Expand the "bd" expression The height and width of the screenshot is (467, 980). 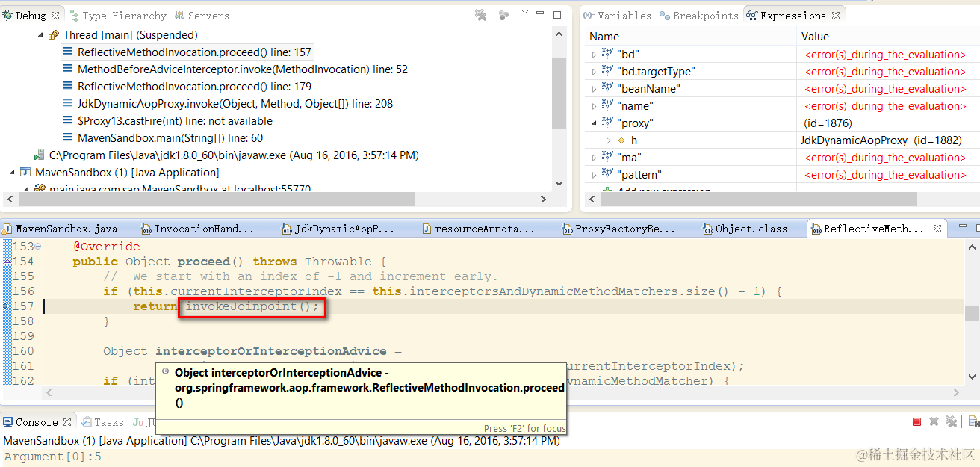(595, 55)
